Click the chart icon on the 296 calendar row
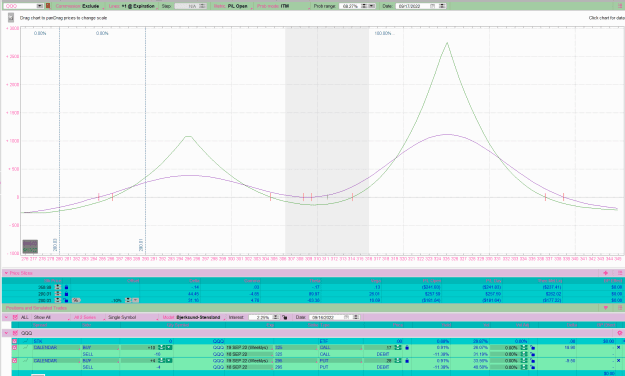Screen dimensions: 625x376 pos(26,360)
